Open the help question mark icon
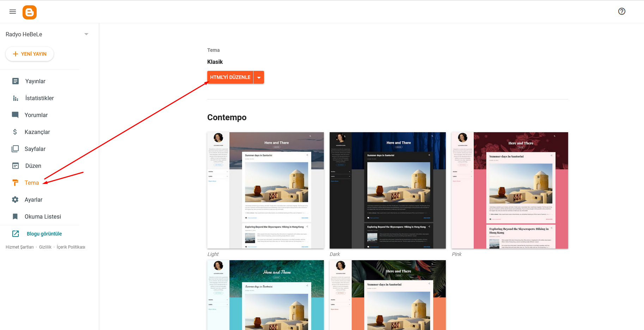This screenshot has height=330, width=644. click(621, 11)
